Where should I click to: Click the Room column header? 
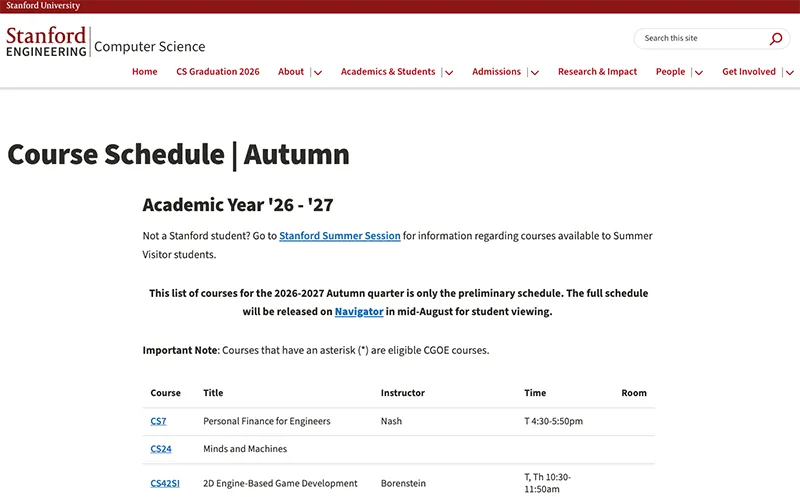click(634, 393)
